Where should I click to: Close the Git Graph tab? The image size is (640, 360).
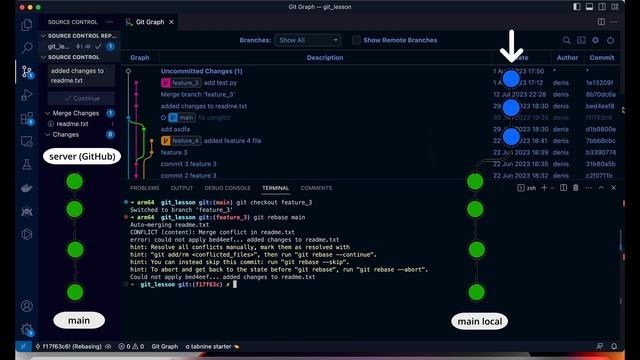[171, 22]
